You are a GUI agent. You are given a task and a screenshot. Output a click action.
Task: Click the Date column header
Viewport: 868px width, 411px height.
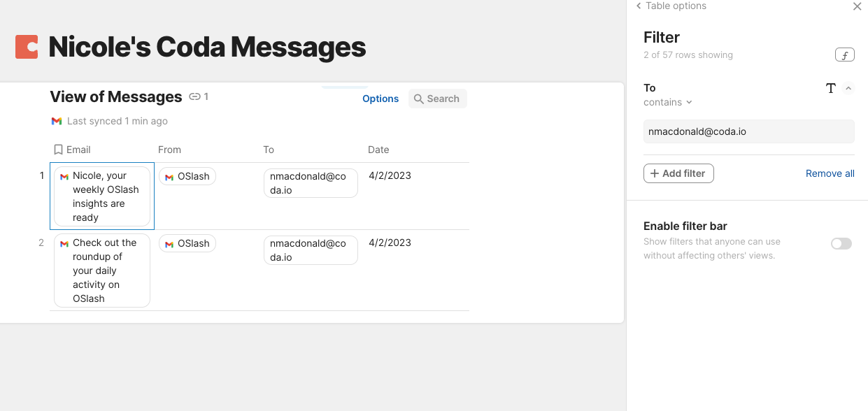pos(378,150)
